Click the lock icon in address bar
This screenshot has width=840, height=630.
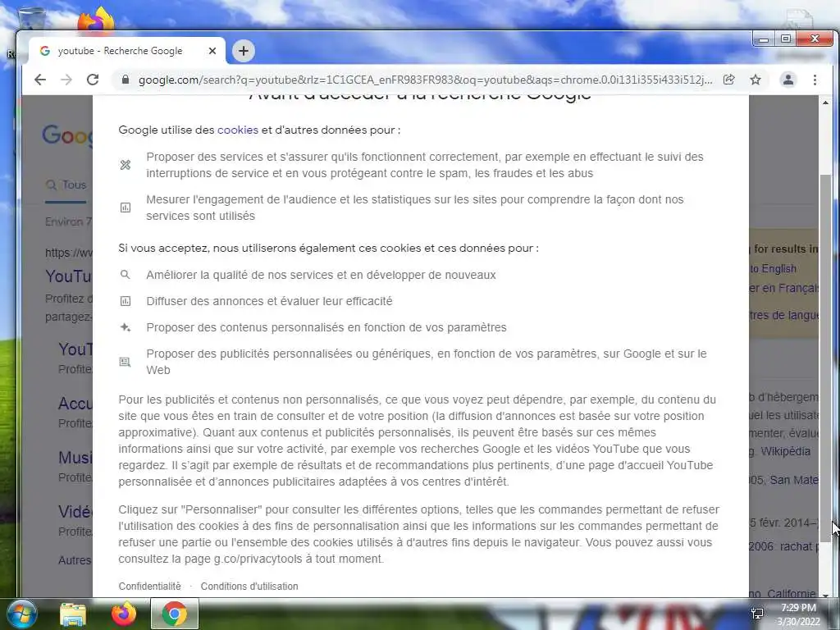coord(126,80)
